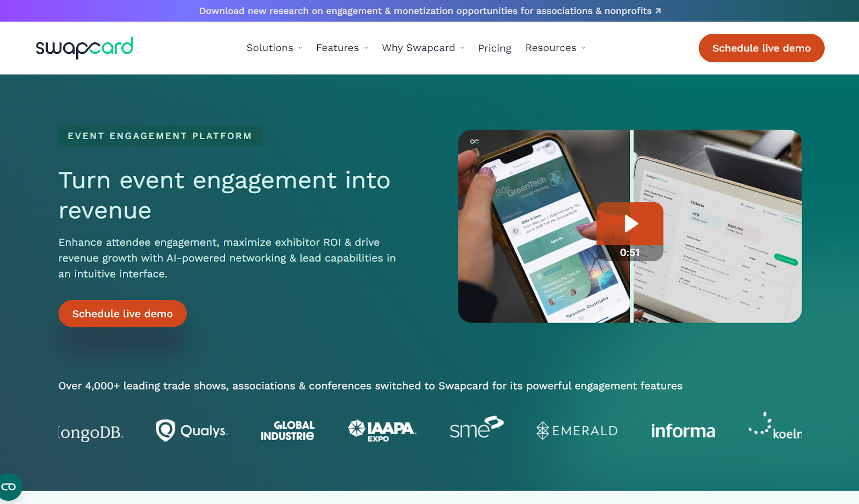
Task: Select the IAAPA Expo logo
Action: [382, 431]
